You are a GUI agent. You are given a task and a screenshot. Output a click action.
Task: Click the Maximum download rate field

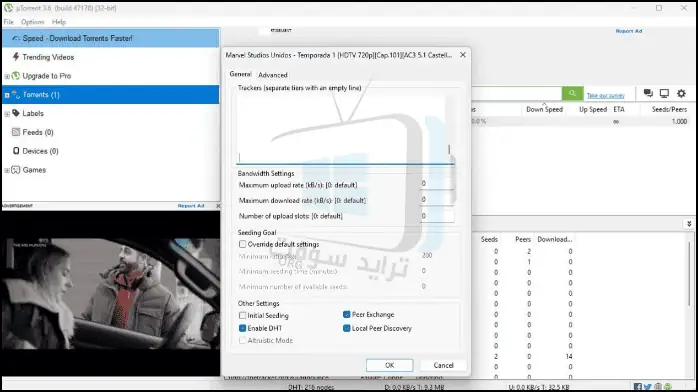[x=437, y=200]
